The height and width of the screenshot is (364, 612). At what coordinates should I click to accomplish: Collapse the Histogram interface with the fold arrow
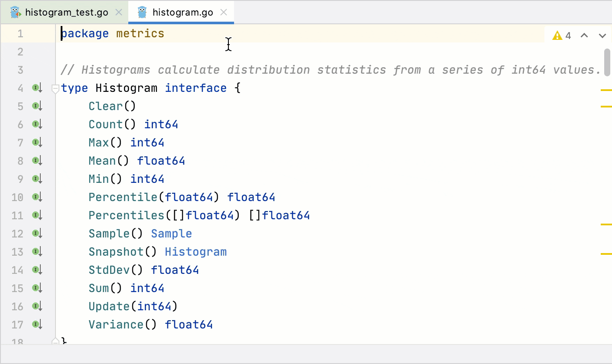coord(55,88)
